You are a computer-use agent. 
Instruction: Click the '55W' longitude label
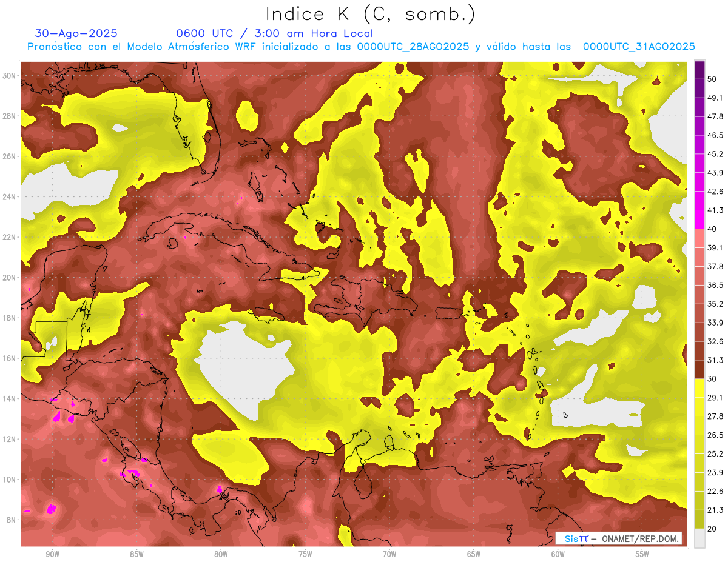point(643,555)
